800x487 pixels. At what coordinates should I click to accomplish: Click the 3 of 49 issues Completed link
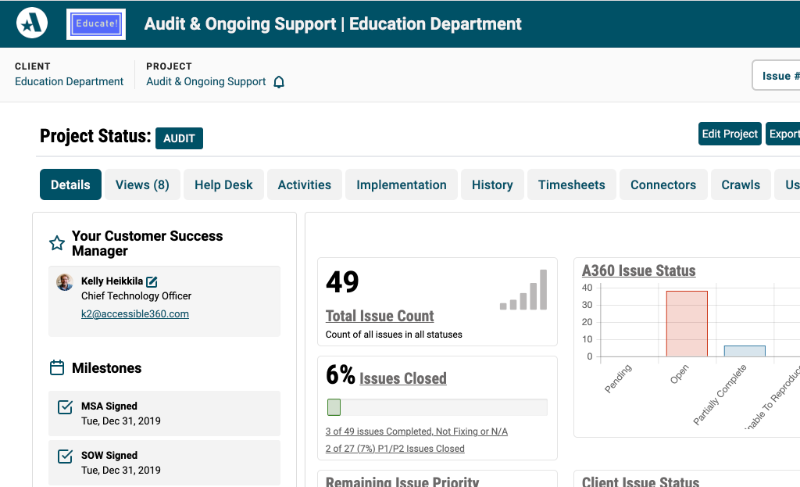point(417,431)
